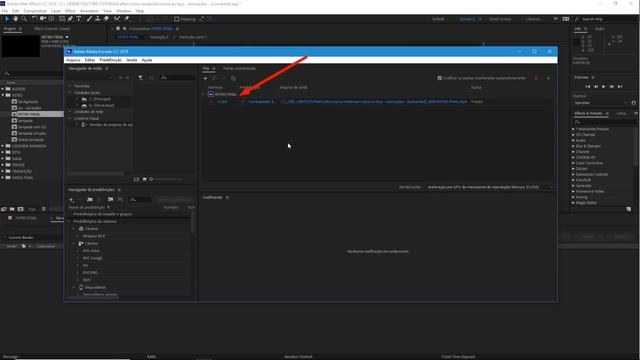Screen dimensions: 640x360
Task: Toggle auto-encode watch folders checkbox
Action: click(440, 78)
